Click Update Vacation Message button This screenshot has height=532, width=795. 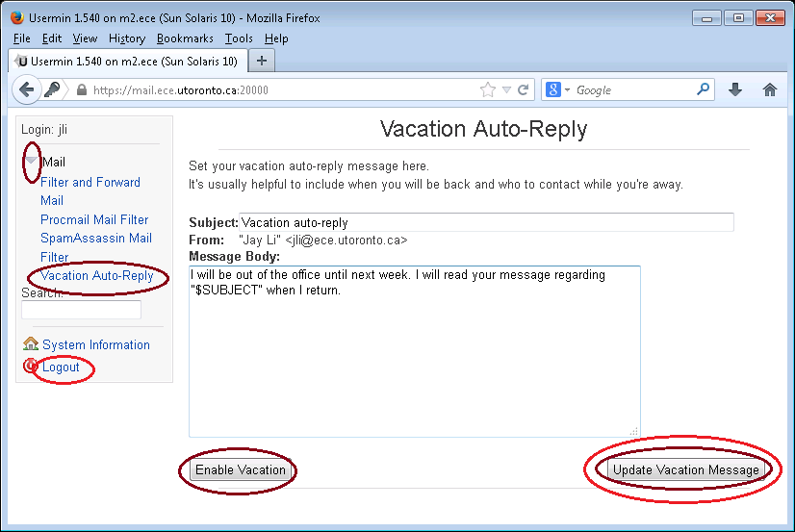coord(685,470)
